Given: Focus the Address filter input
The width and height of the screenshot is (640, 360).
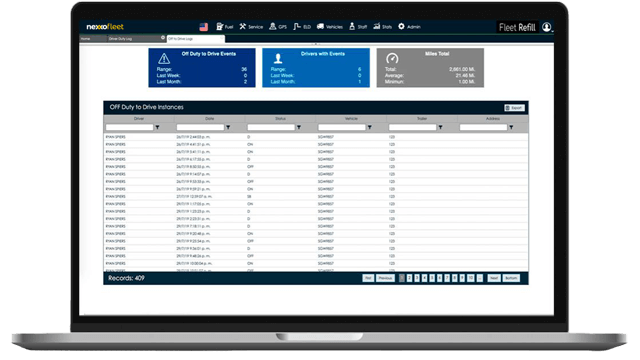Looking at the screenshot, I should coord(483,127).
